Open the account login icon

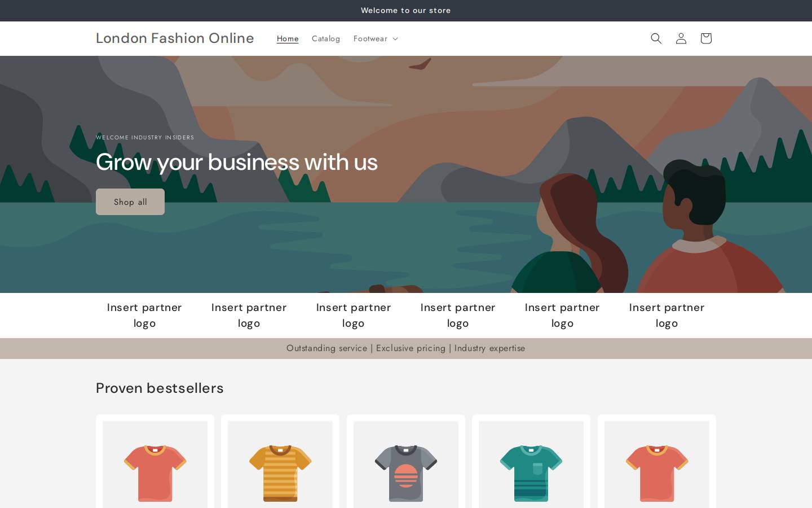pos(681,38)
